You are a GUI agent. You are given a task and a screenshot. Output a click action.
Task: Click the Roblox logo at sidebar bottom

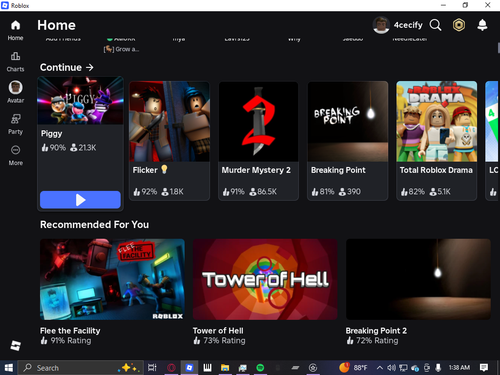[15, 345]
